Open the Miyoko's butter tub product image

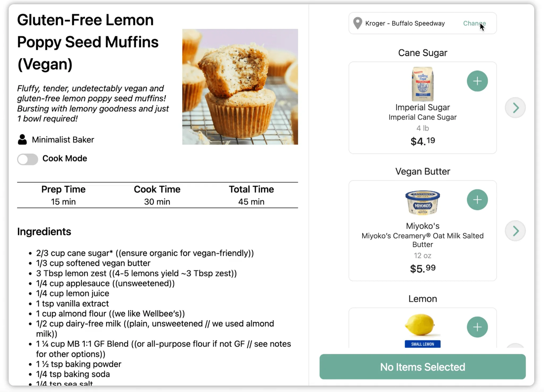(423, 202)
